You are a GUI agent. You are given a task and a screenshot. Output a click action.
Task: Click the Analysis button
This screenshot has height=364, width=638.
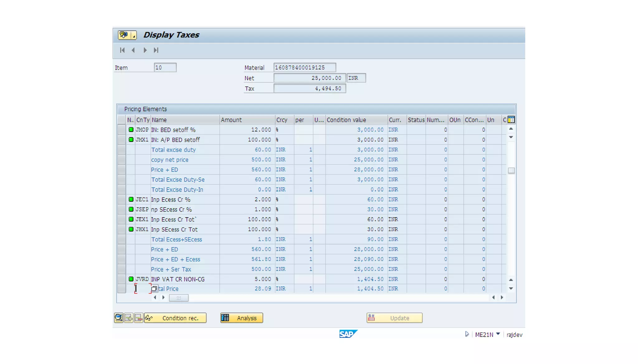click(x=242, y=318)
